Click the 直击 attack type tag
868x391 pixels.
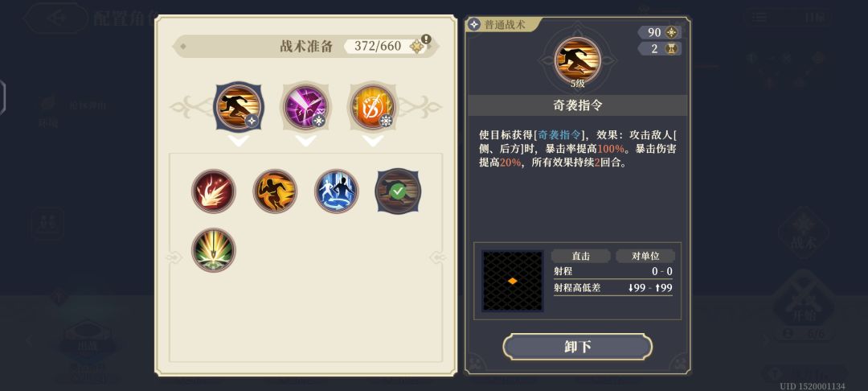point(581,256)
